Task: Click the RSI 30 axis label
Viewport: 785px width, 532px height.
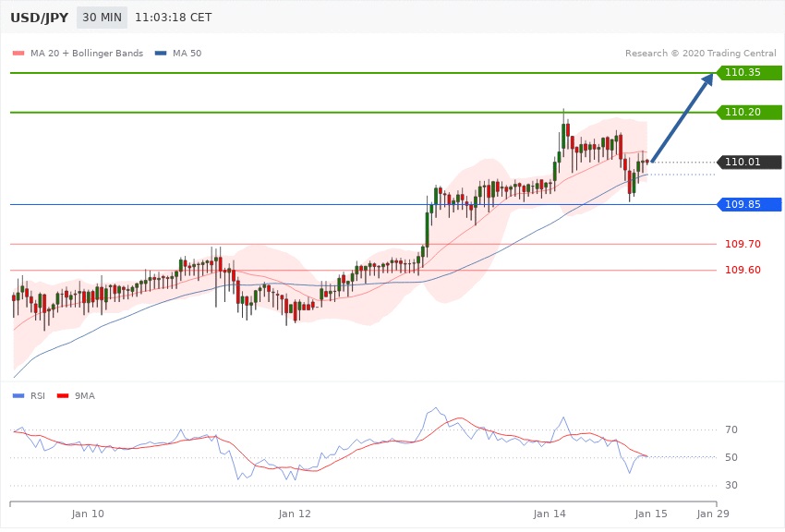Action: pos(731,486)
